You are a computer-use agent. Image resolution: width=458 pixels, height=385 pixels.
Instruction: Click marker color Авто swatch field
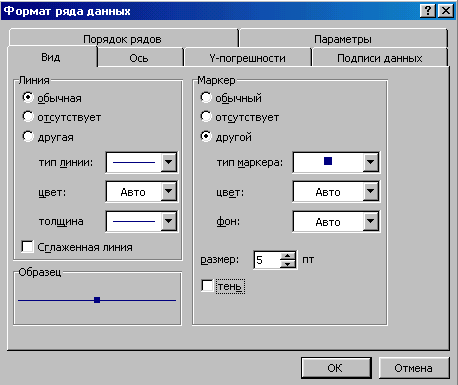pyautogui.click(x=328, y=192)
